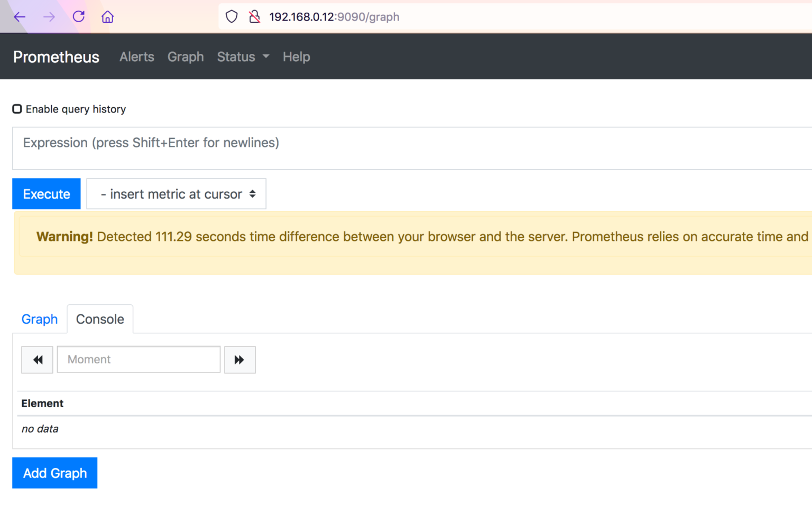This screenshot has width=812, height=515.
Task: Open metric selector to browse available metrics
Action: pyautogui.click(x=176, y=194)
